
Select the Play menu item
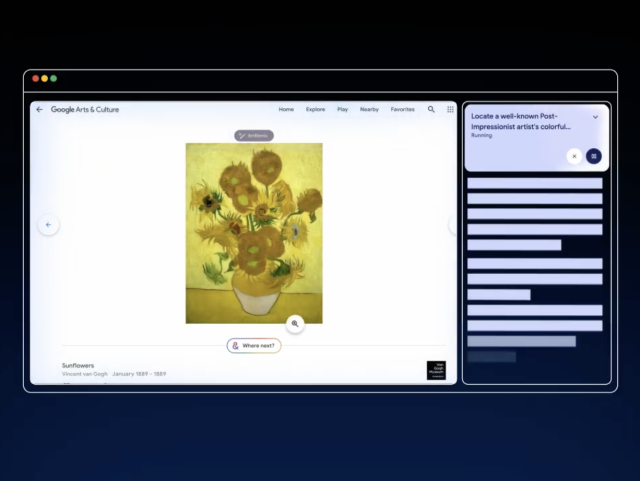click(x=342, y=109)
